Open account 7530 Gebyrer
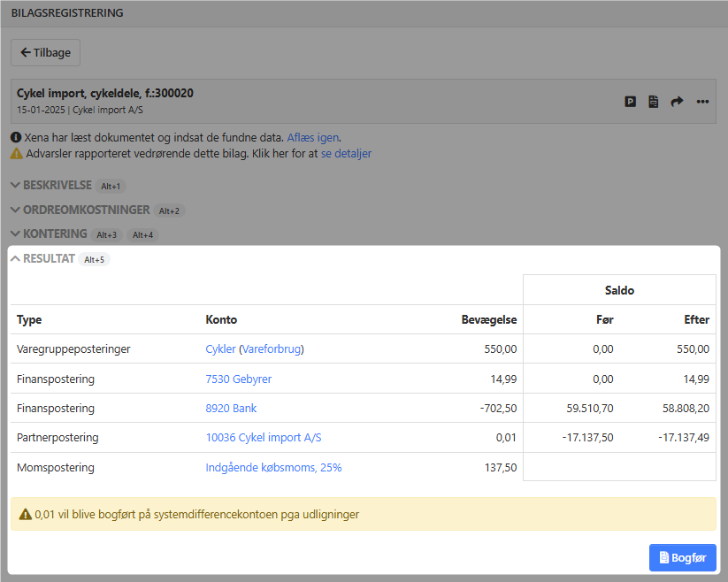The width and height of the screenshot is (728, 582). coord(238,379)
